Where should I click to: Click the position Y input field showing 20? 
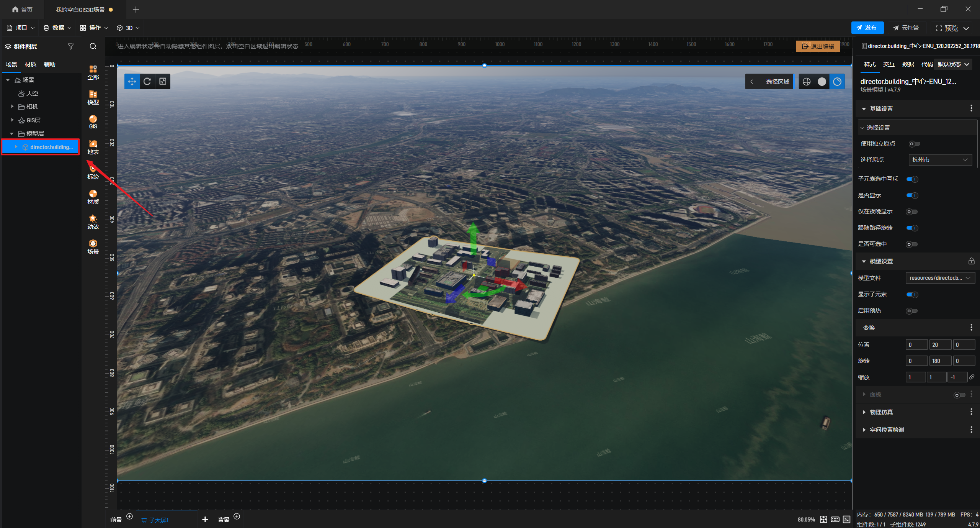[x=940, y=344]
